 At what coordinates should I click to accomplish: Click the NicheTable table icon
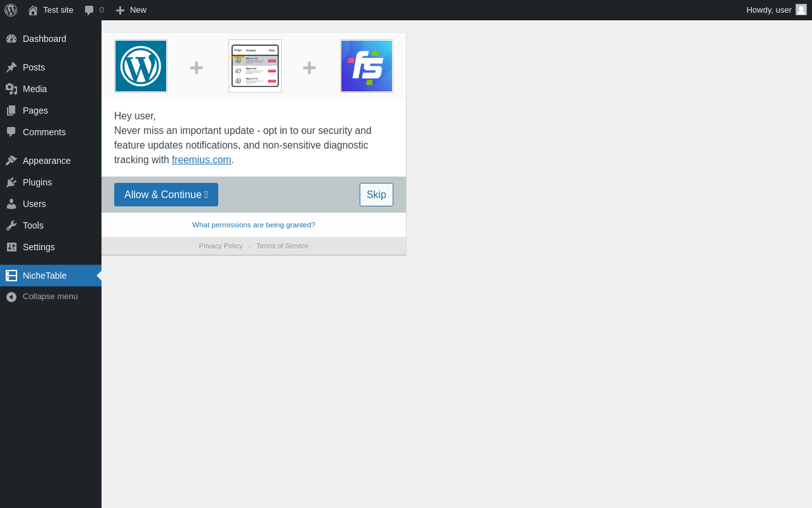pyautogui.click(x=11, y=276)
